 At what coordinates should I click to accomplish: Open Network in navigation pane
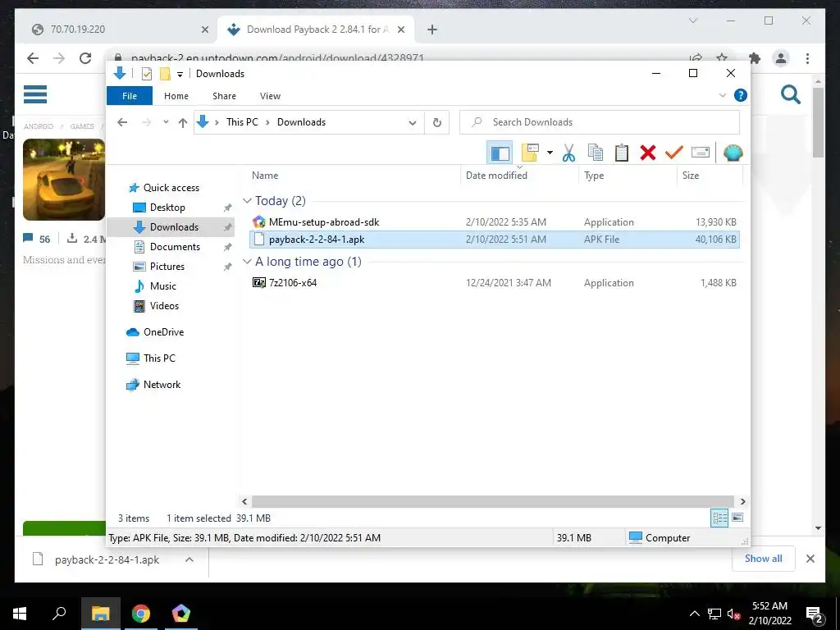pos(162,385)
